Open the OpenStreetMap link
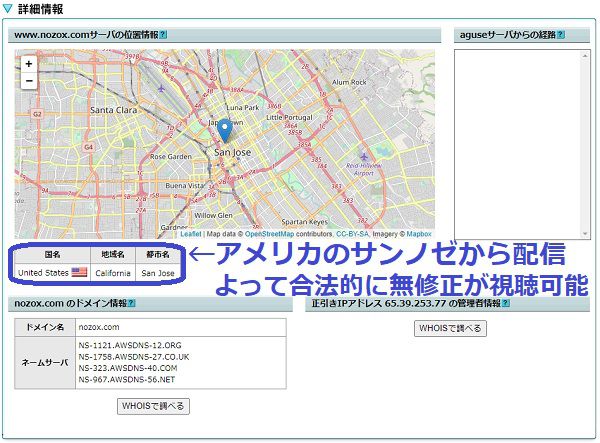 point(269,234)
